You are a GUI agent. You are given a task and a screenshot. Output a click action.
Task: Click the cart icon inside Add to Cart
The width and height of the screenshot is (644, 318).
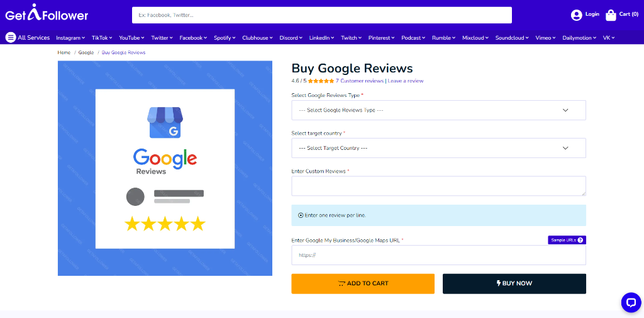pyautogui.click(x=341, y=283)
